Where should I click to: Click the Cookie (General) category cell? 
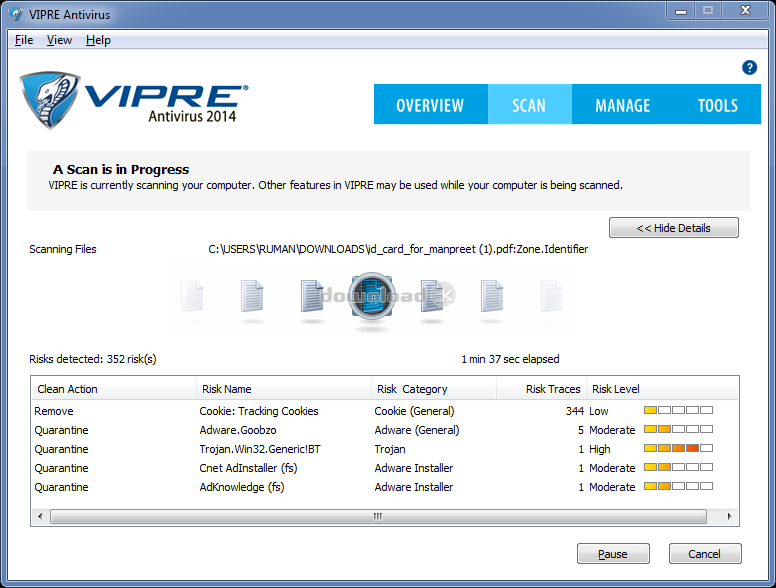pyautogui.click(x=414, y=411)
